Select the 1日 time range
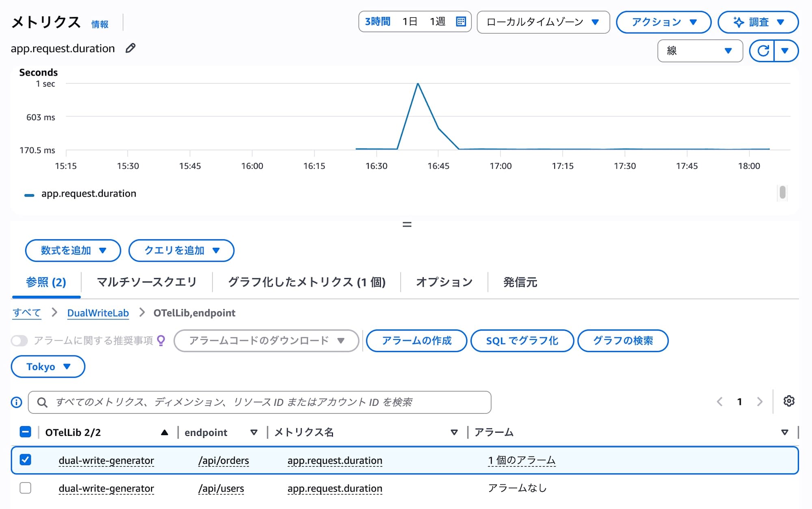812x509 pixels. (410, 22)
